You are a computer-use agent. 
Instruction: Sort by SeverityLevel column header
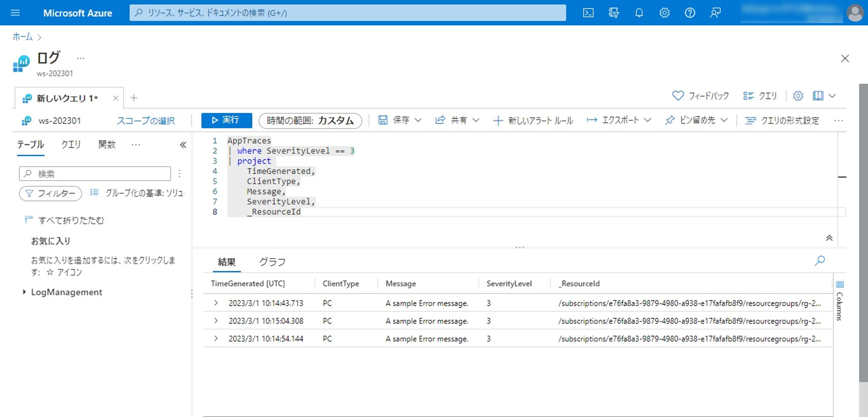(x=509, y=283)
